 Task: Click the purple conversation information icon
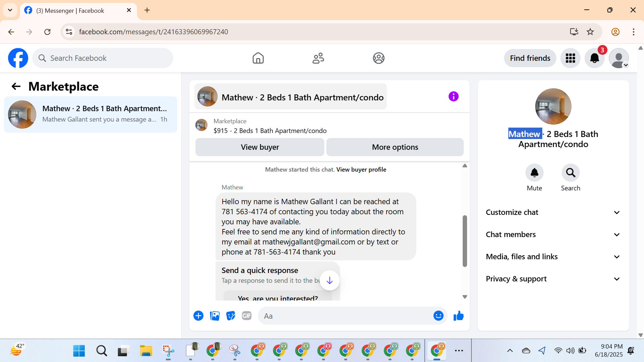[453, 96]
